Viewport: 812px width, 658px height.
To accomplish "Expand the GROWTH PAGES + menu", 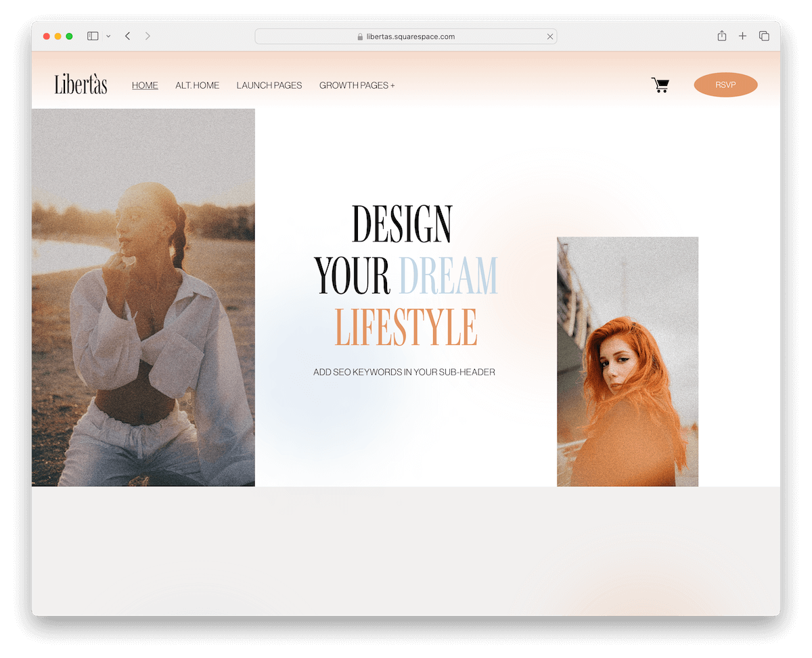I will [x=357, y=85].
